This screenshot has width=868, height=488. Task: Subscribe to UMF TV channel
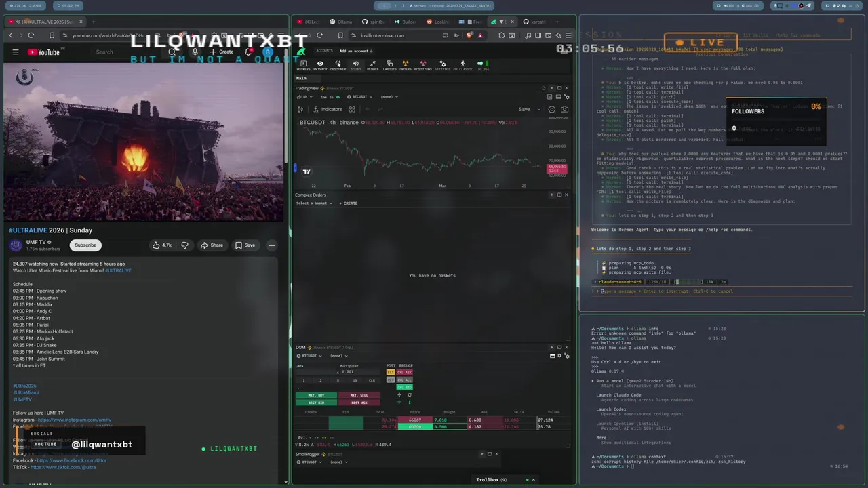click(x=85, y=245)
